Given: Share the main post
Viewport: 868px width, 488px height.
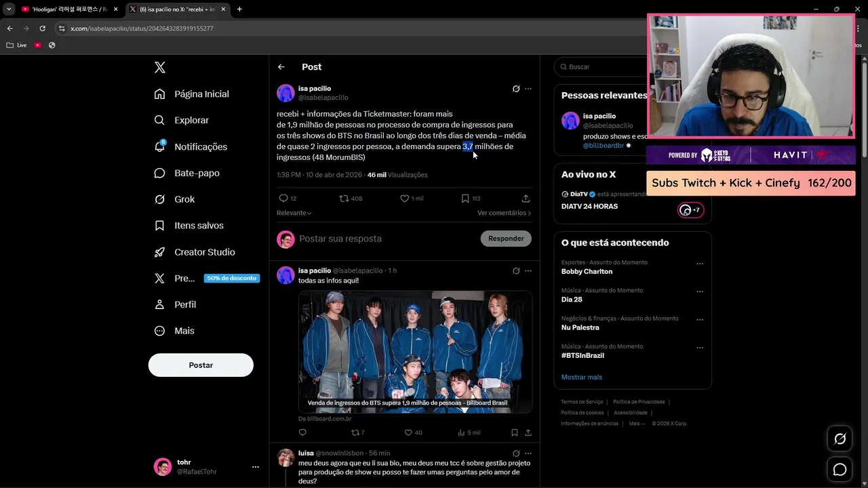Looking at the screenshot, I should (526, 199).
